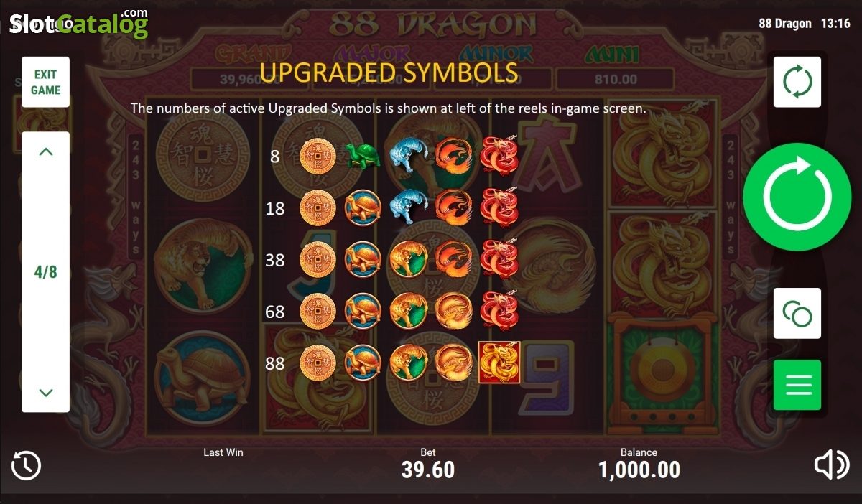
Task: Click the blue tiger symbol in row 18
Action: click(408, 207)
